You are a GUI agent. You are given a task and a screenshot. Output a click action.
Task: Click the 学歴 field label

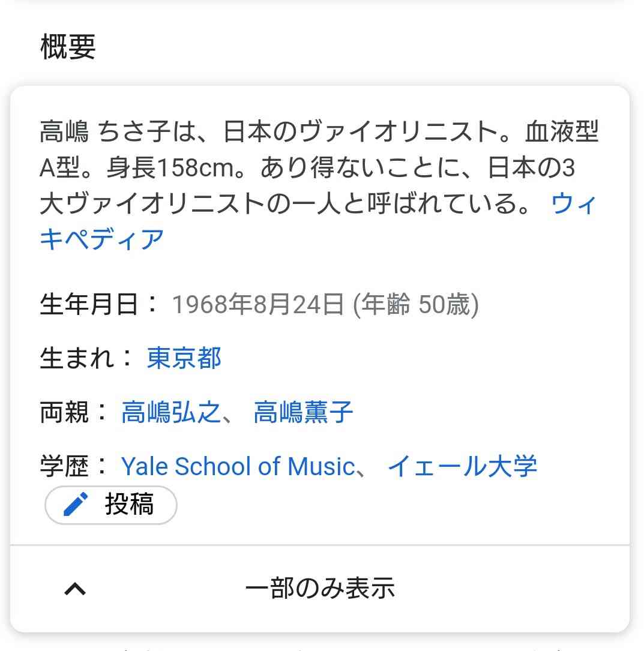click(x=64, y=466)
